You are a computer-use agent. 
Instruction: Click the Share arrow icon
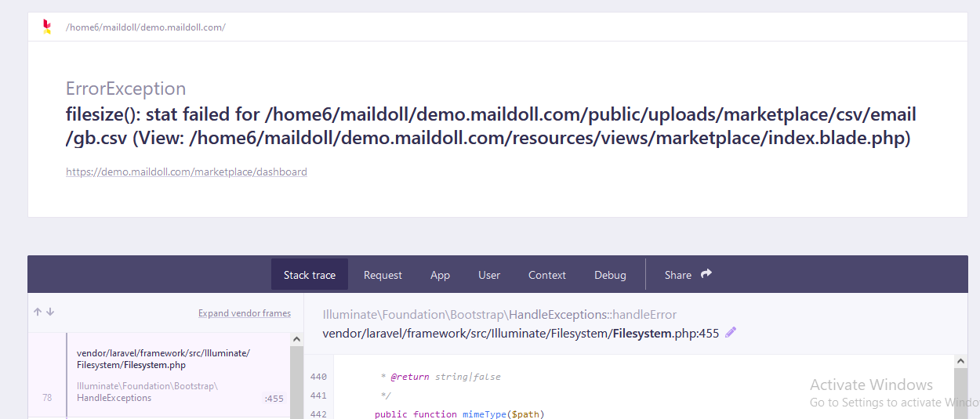click(706, 274)
